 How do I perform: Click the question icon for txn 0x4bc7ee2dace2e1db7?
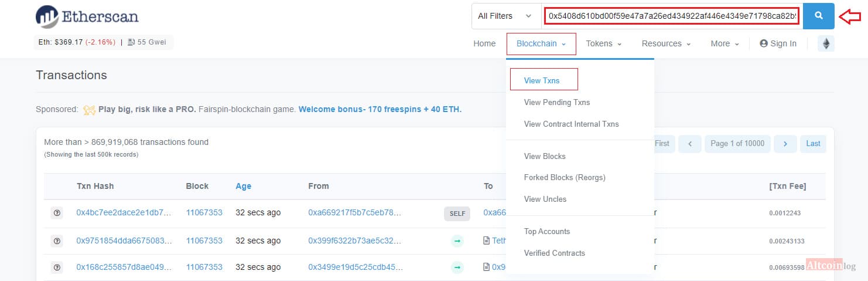tap(57, 214)
